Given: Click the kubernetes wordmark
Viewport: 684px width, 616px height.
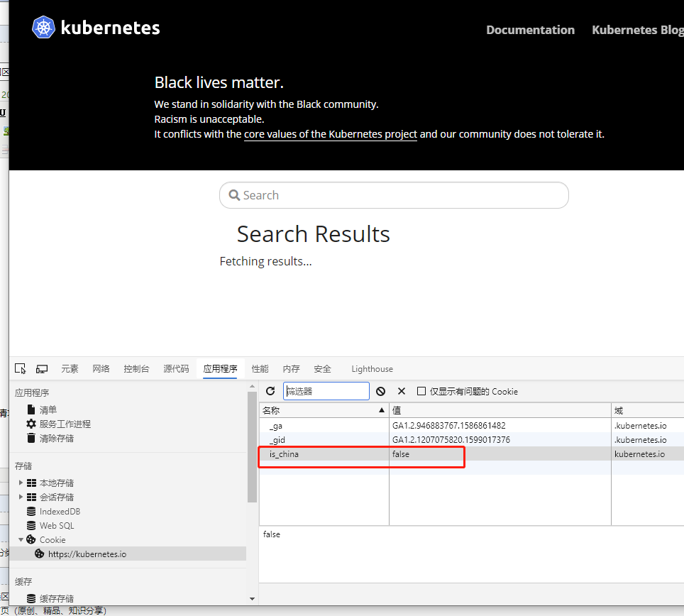Looking at the screenshot, I should pos(111,28).
